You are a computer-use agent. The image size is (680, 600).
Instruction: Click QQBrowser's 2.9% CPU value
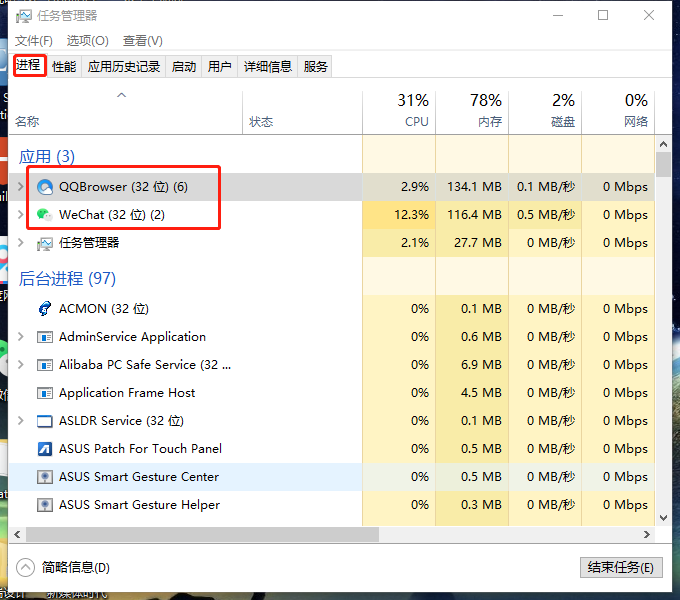[415, 187]
